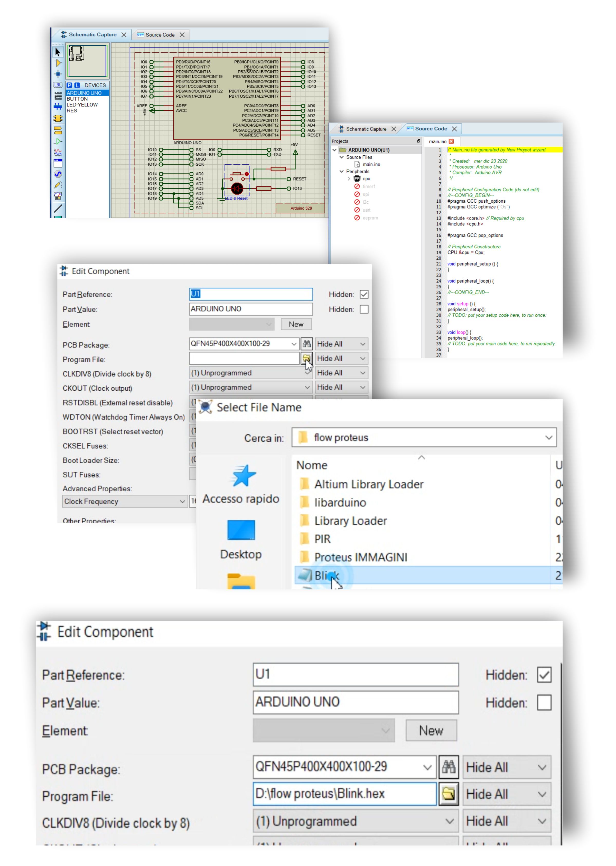This screenshot has width=616, height=866.
Task: Select BUTTON in the DEVICES list
Action: click(77, 99)
